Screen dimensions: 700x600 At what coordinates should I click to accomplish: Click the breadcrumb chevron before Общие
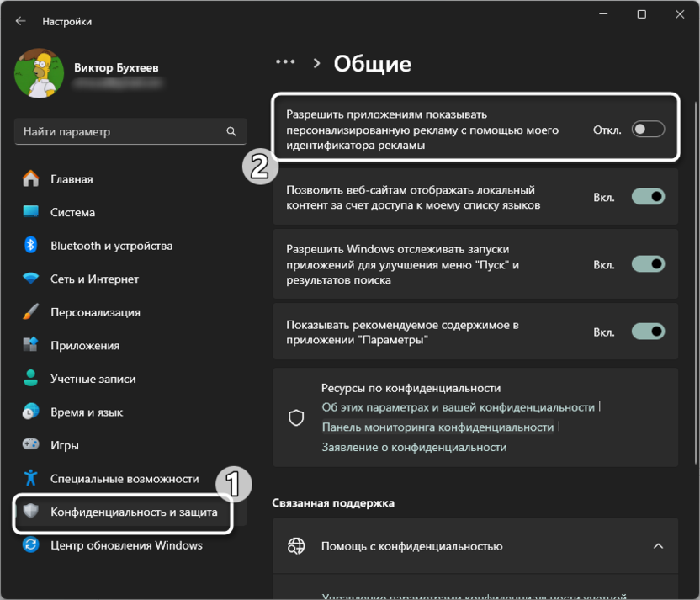pyautogui.click(x=317, y=63)
